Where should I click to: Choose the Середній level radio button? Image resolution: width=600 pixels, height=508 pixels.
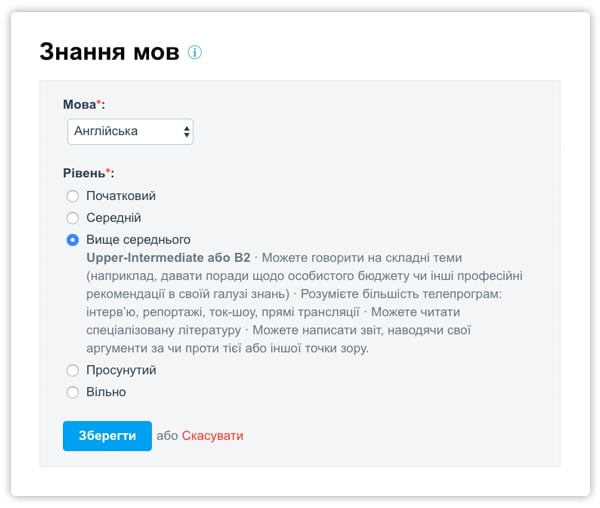point(72,218)
